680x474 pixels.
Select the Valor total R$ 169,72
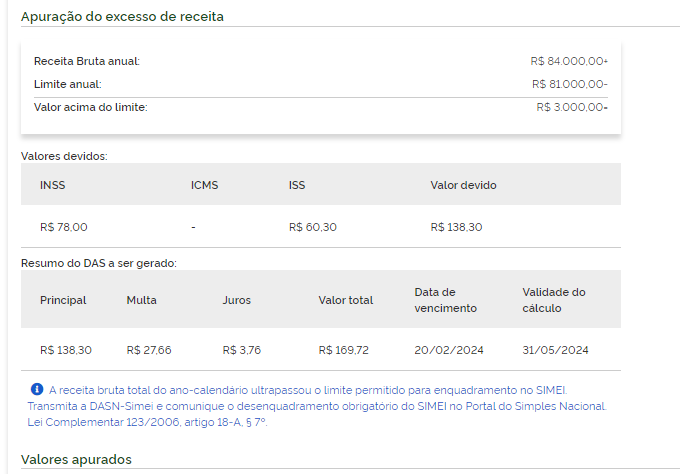[x=343, y=350]
